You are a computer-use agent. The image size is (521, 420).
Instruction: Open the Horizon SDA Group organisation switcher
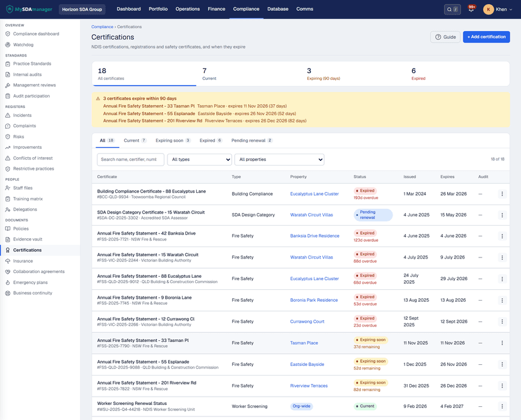click(x=82, y=9)
